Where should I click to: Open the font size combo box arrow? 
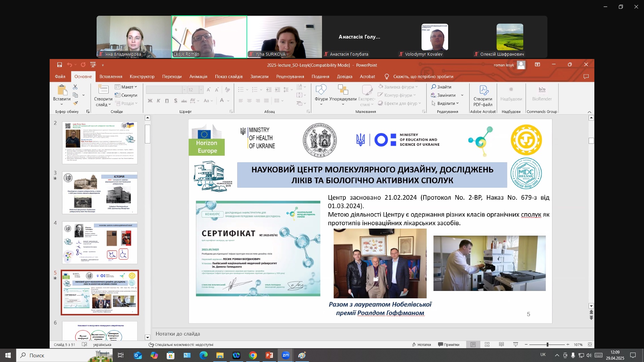[x=201, y=90]
